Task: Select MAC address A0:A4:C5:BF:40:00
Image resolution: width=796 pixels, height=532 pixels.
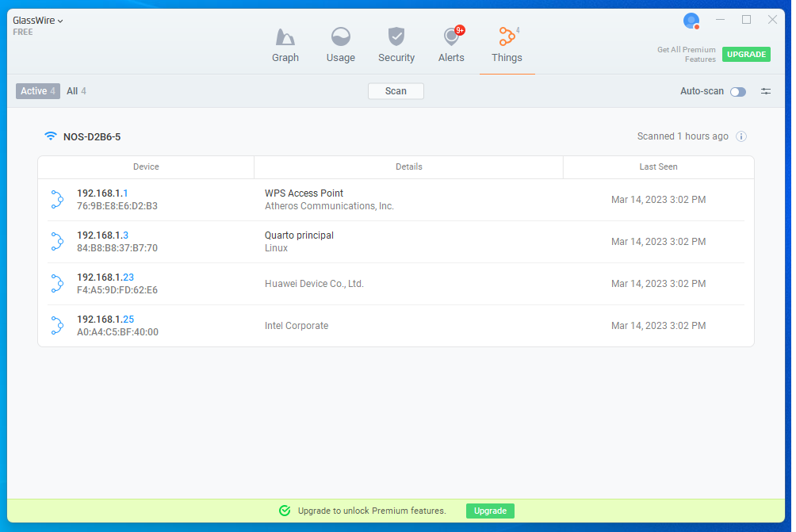Action: [118, 332]
